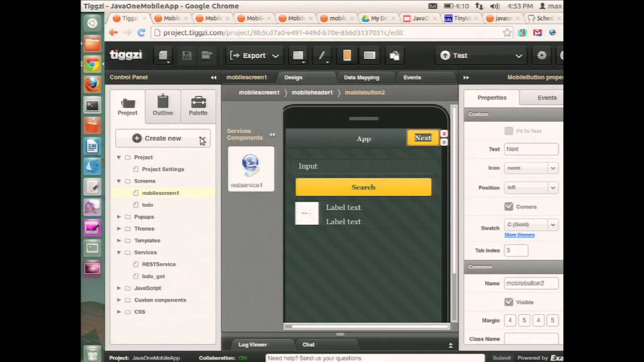Open the Events tab in properties panel

coord(546,98)
